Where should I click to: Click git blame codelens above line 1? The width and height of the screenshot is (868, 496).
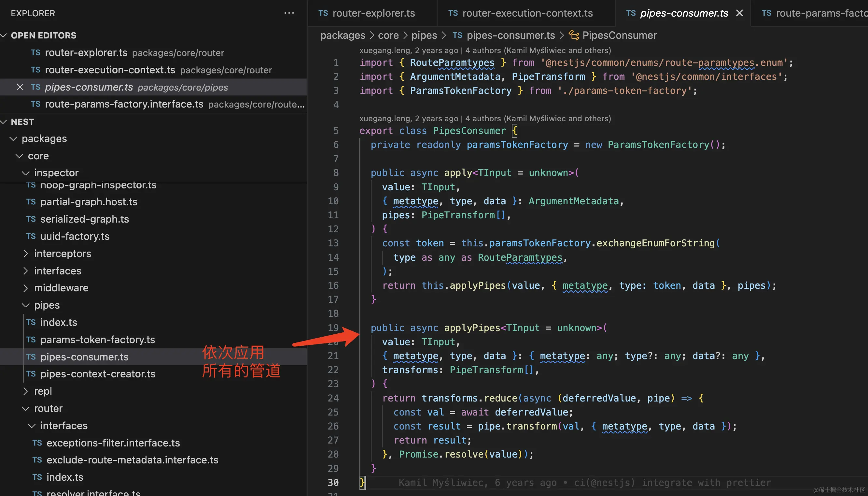coord(485,51)
